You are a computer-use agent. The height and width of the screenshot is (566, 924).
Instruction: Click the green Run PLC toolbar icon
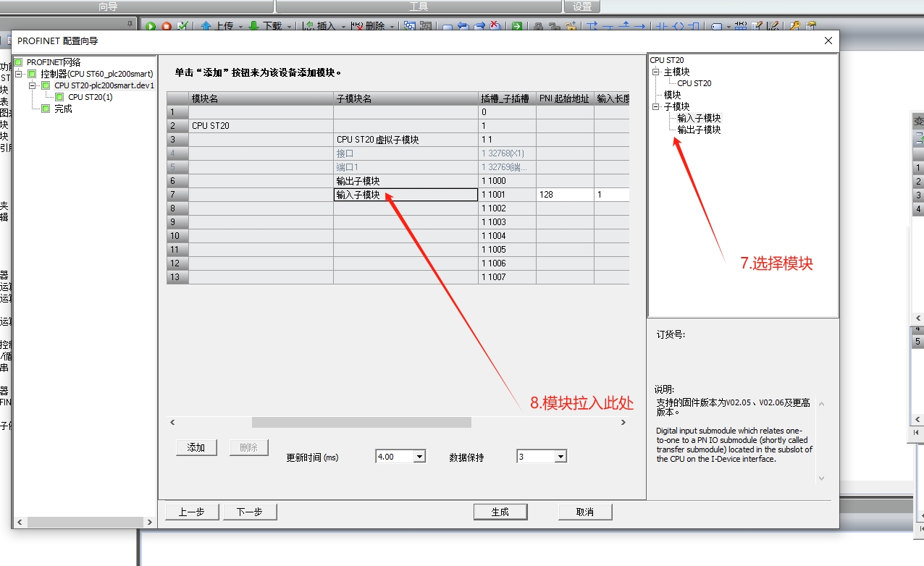[151, 26]
